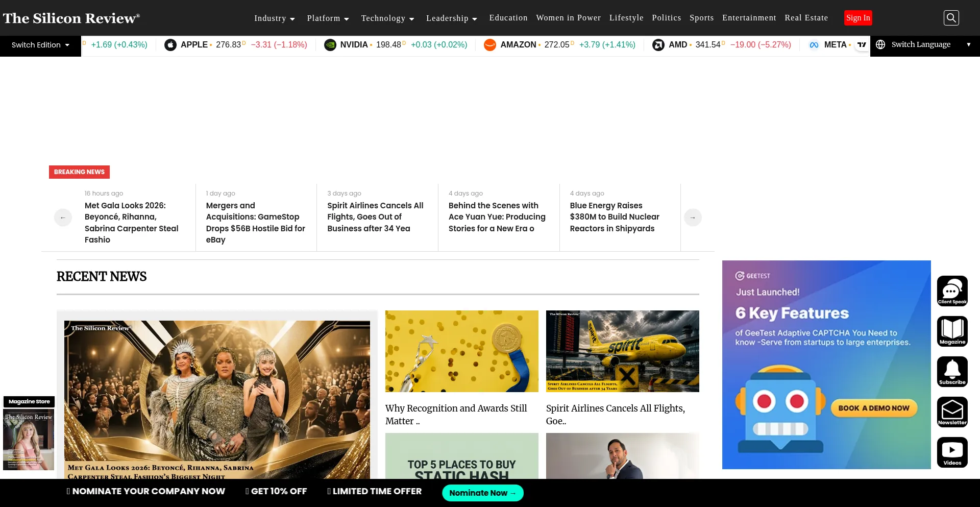980x507 pixels.
Task: Open the Magazine Store cover thumbnail
Action: [29, 440]
